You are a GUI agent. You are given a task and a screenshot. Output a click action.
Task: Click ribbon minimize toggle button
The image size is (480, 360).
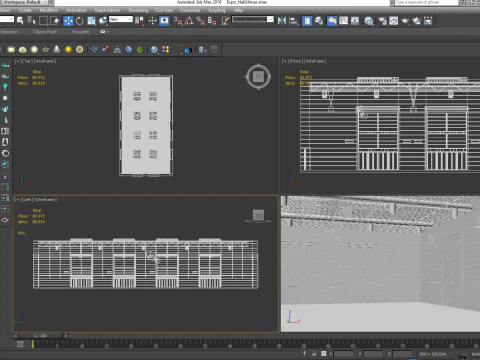coord(103,32)
